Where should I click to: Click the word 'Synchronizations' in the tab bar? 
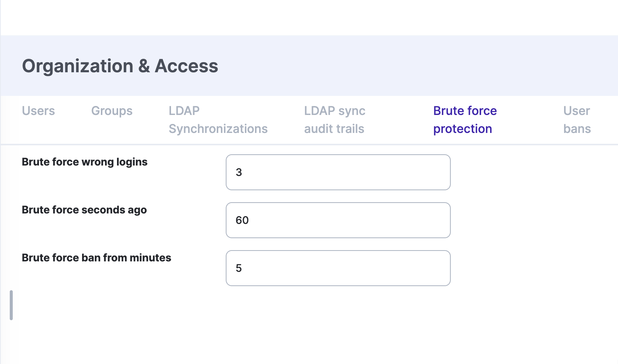[x=218, y=129]
